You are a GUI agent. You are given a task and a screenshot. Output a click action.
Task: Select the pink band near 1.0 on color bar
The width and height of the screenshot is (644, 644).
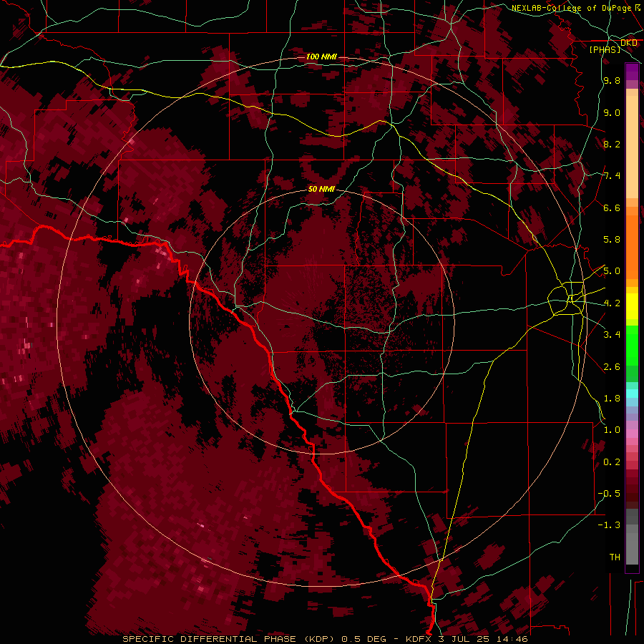click(632, 432)
